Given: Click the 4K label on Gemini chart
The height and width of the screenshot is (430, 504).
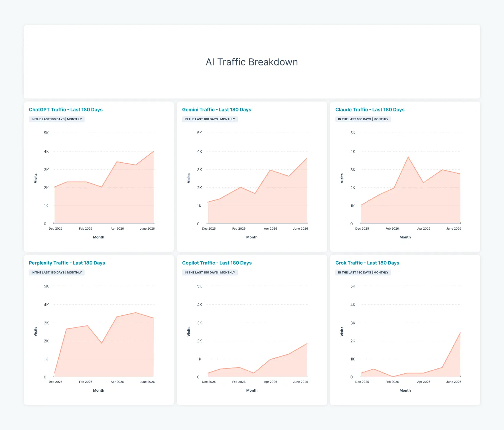Looking at the screenshot, I should point(200,151).
